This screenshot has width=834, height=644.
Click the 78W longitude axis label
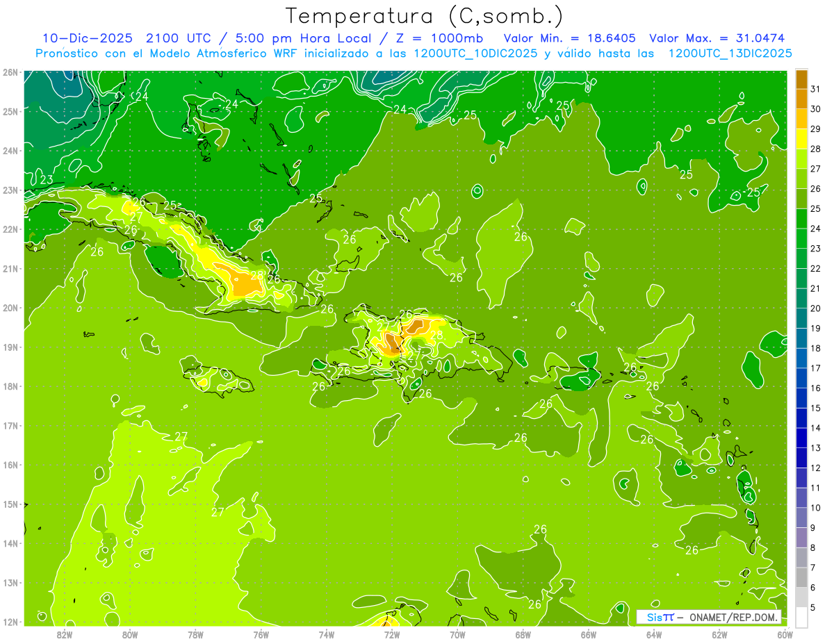click(195, 634)
